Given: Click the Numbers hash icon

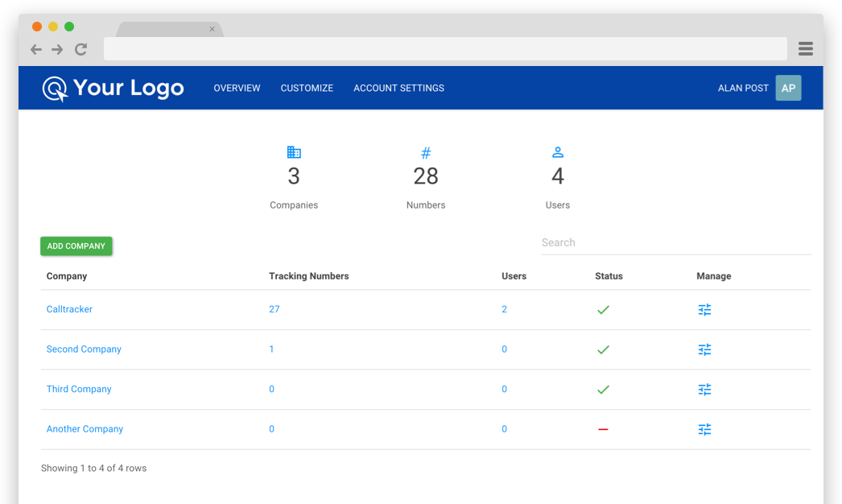Looking at the screenshot, I should (x=426, y=152).
